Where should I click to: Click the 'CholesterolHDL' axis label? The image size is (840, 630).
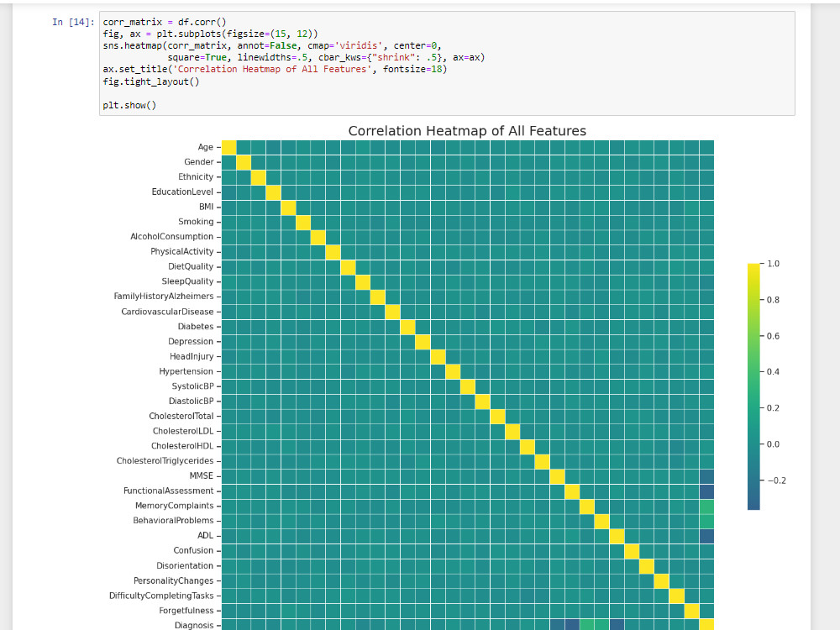click(x=182, y=446)
